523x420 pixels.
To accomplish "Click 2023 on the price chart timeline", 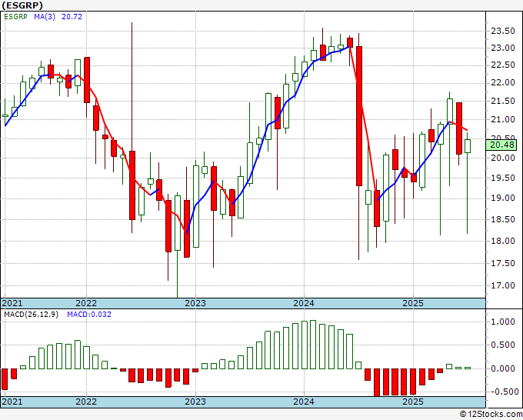I will [x=195, y=303].
